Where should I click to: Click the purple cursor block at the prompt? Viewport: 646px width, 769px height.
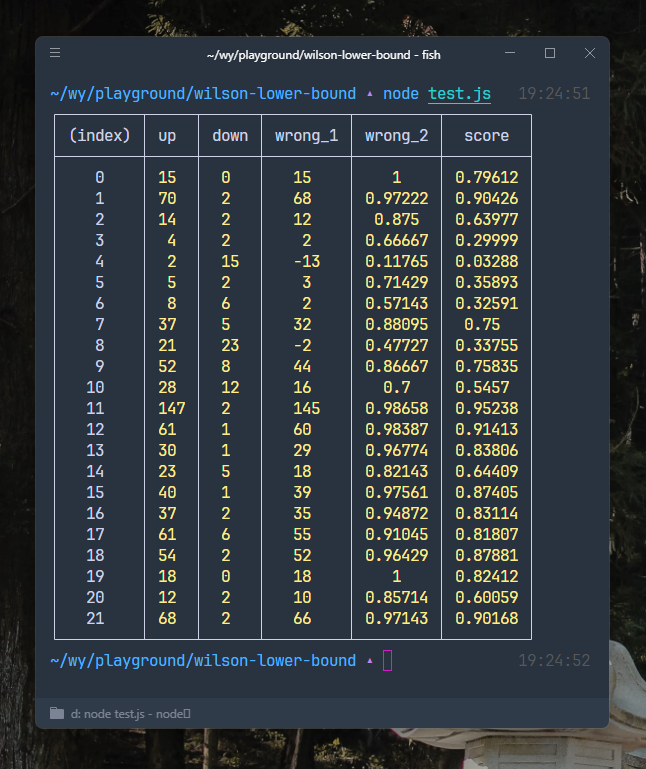click(387, 660)
